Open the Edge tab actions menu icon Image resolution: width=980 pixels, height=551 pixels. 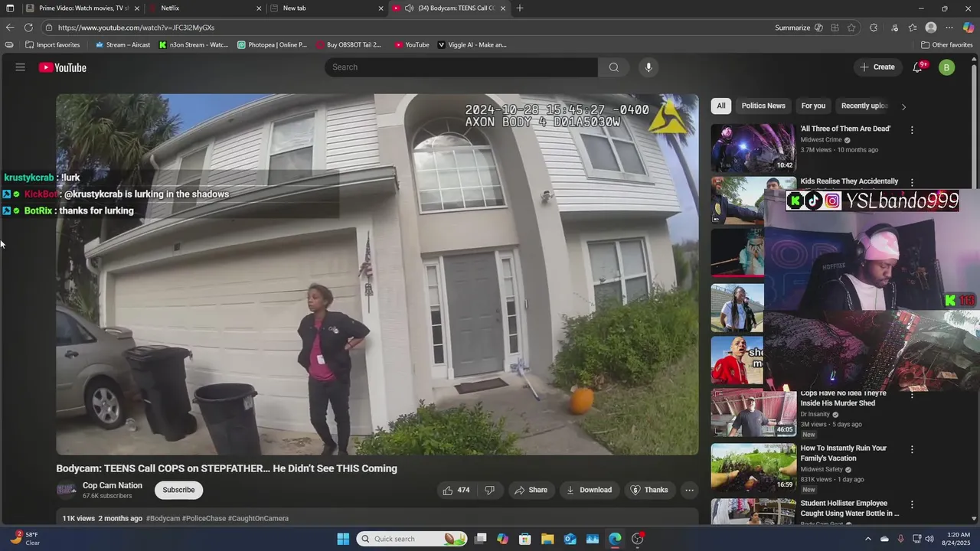point(10,8)
